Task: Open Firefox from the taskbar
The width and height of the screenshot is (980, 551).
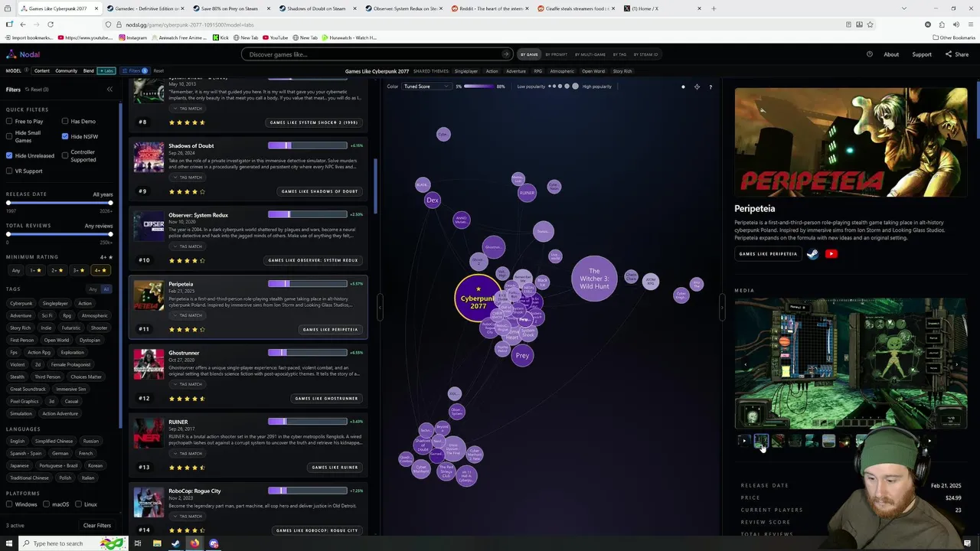Action: [194, 543]
